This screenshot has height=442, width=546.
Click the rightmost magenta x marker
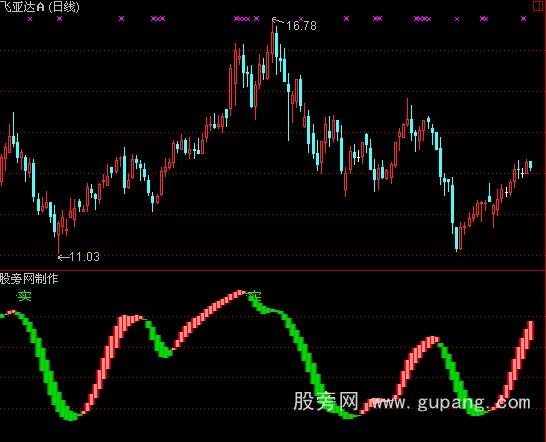(523, 19)
